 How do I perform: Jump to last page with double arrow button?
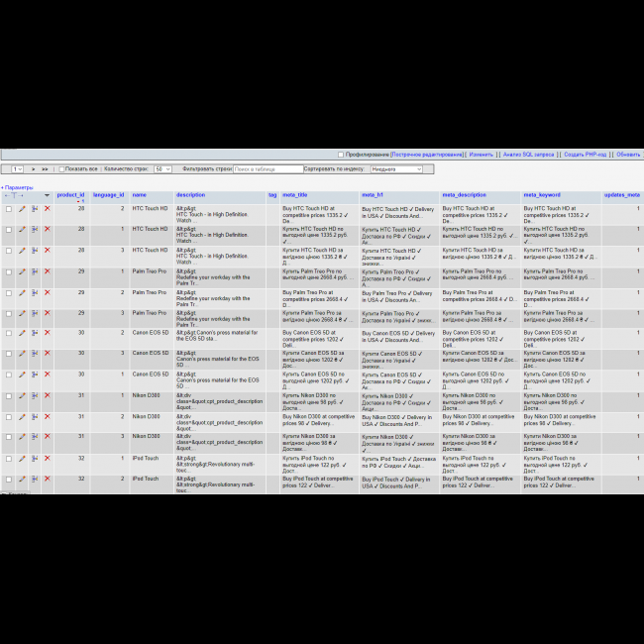point(45,169)
